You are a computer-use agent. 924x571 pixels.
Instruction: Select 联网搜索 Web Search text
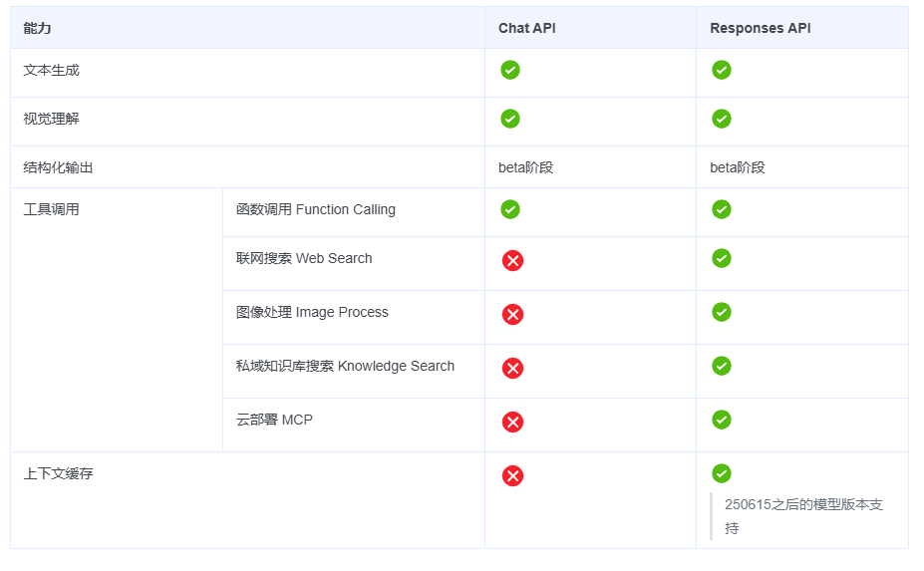pos(304,258)
